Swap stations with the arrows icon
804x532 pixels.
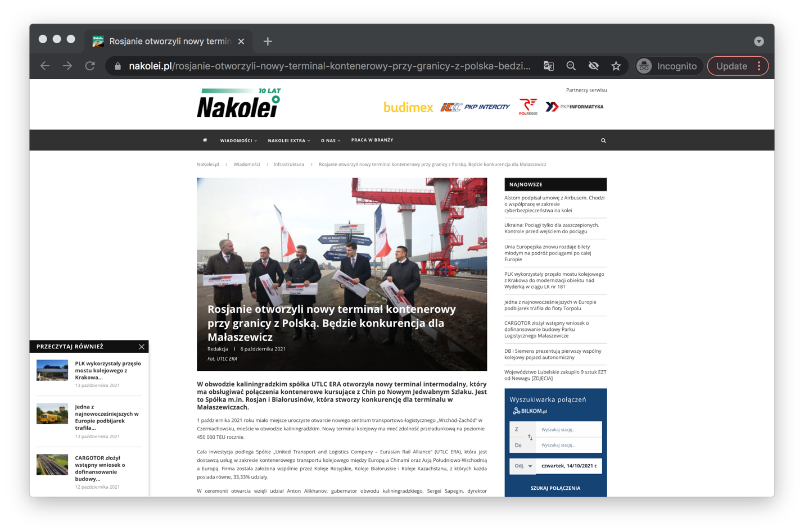click(530, 437)
